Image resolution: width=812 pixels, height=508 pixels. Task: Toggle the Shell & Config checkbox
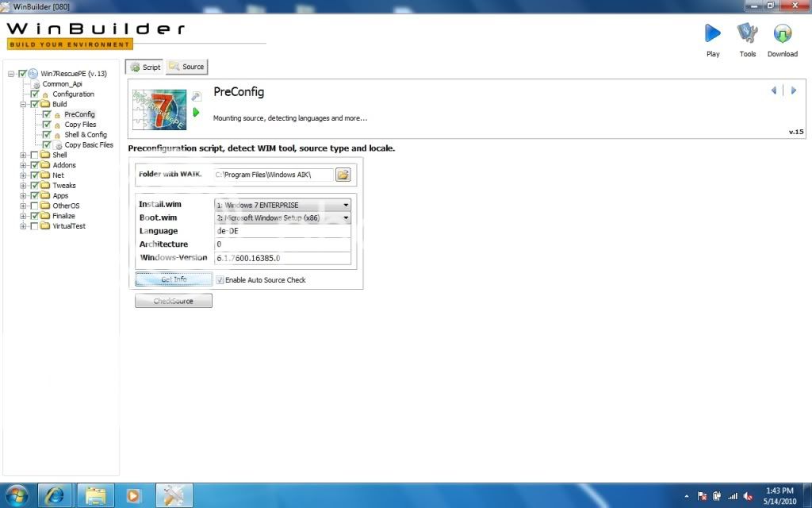pos(47,135)
